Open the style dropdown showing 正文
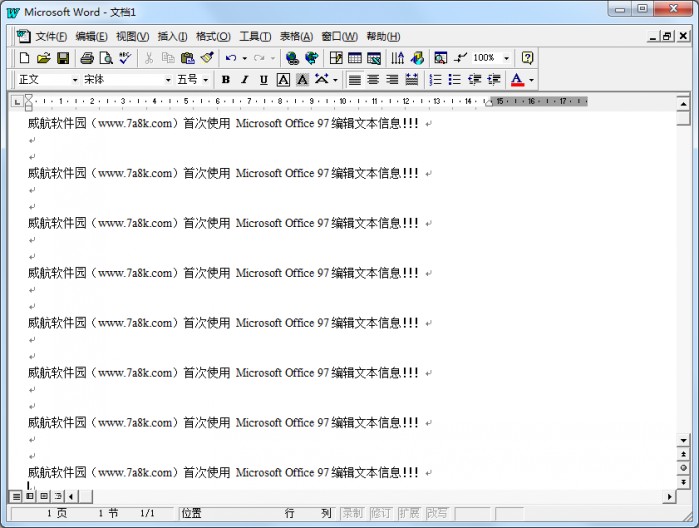 [75, 80]
